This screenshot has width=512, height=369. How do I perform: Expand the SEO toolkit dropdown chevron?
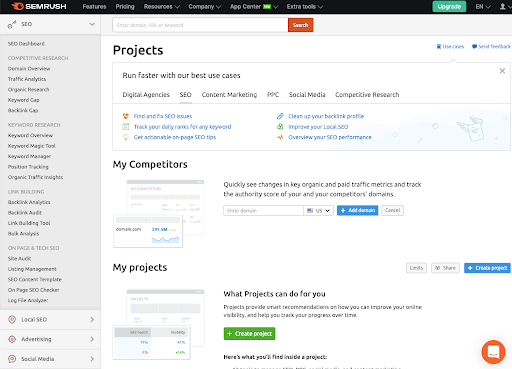click(92, 24)
